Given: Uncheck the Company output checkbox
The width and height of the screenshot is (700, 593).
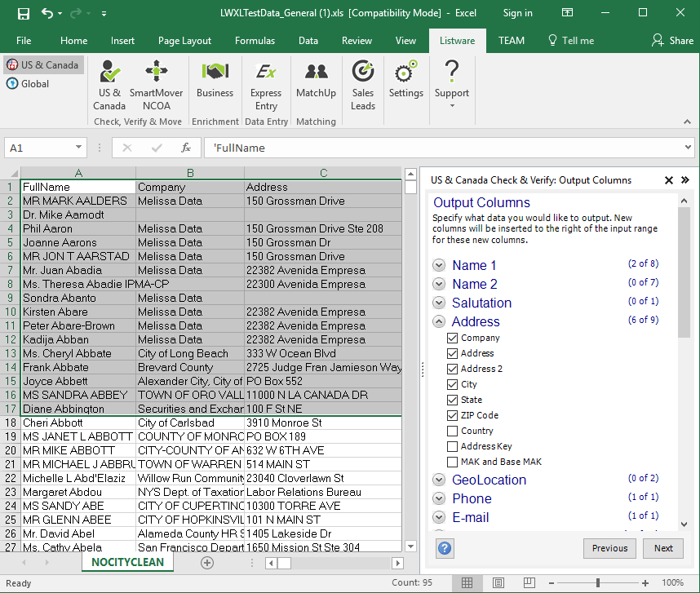Looking at the screenshot, I should click(452, 338).
